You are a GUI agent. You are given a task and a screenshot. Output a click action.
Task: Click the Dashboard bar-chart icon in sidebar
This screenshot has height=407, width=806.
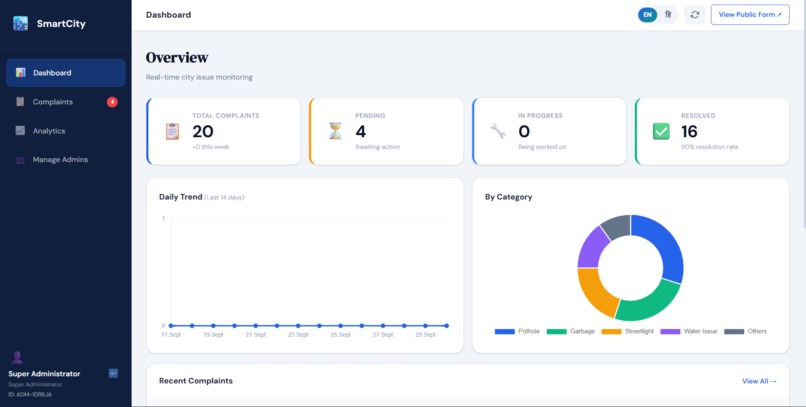(x=21, y=72)
